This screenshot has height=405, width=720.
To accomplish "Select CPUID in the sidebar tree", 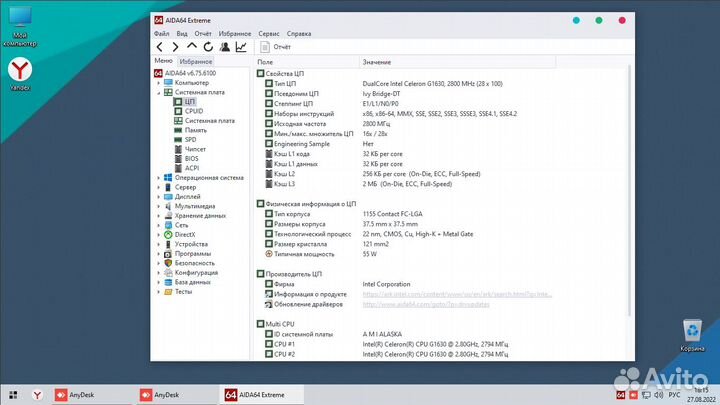I will (194, 111).
